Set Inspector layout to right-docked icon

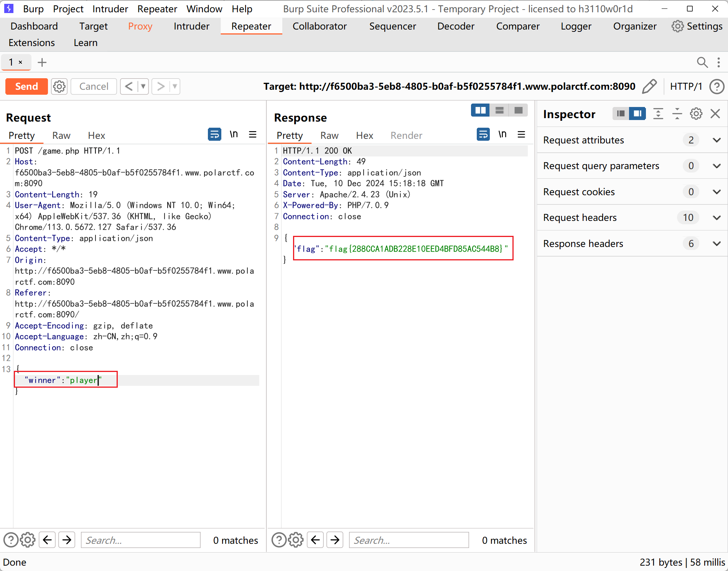(637, 114)
